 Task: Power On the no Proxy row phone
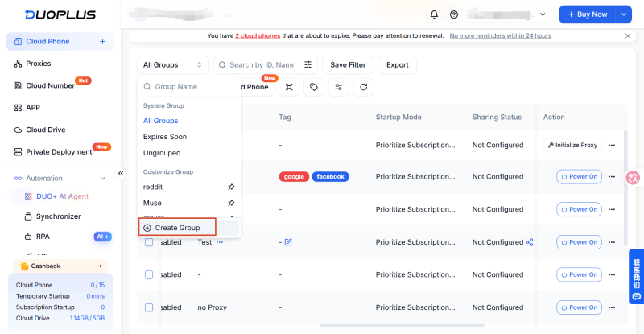click(x=579, y=307)
